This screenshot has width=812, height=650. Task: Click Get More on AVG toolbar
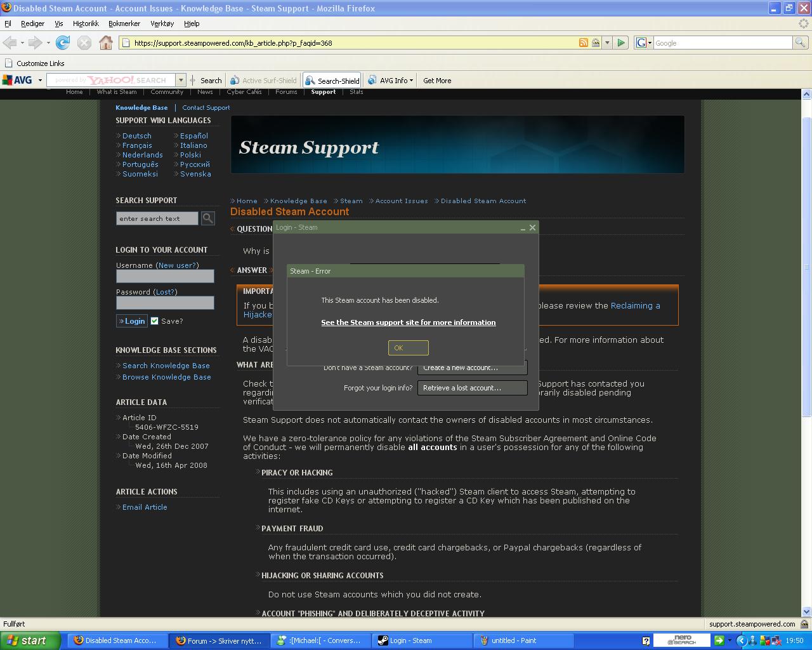[x=437, y=81]
